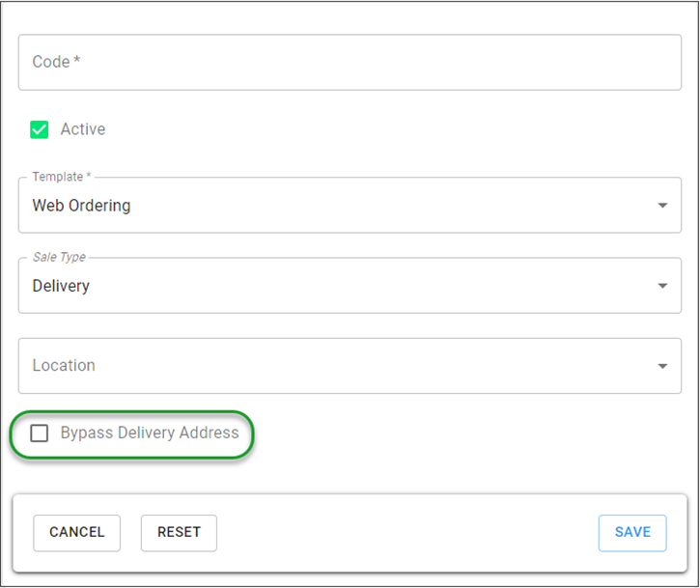Click the Bypass Delivery Address label text
The height and width of the screenshot is (588, 700).
[x=150, y=434]
